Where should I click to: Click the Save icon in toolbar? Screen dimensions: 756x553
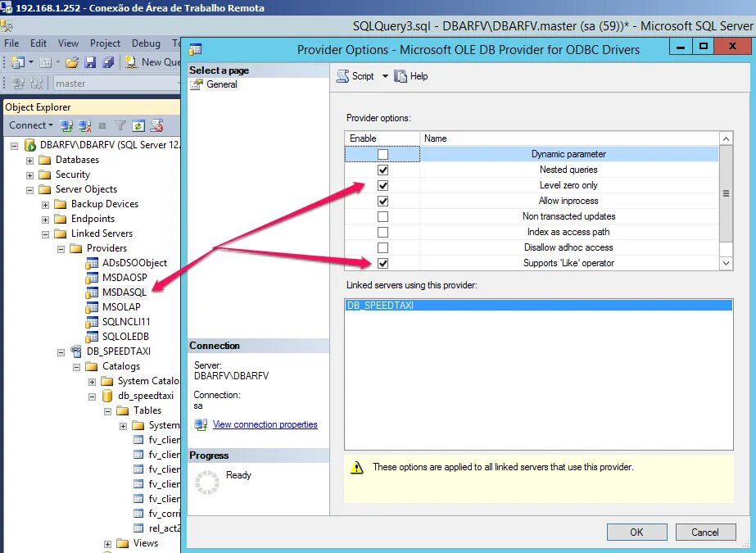(90, 62)
